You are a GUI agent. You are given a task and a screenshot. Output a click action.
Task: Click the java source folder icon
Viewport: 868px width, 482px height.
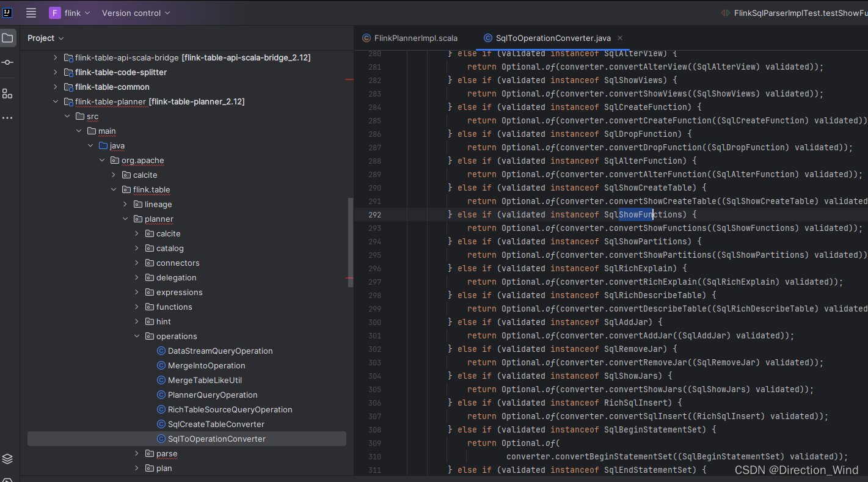click(x=103, y=145)
